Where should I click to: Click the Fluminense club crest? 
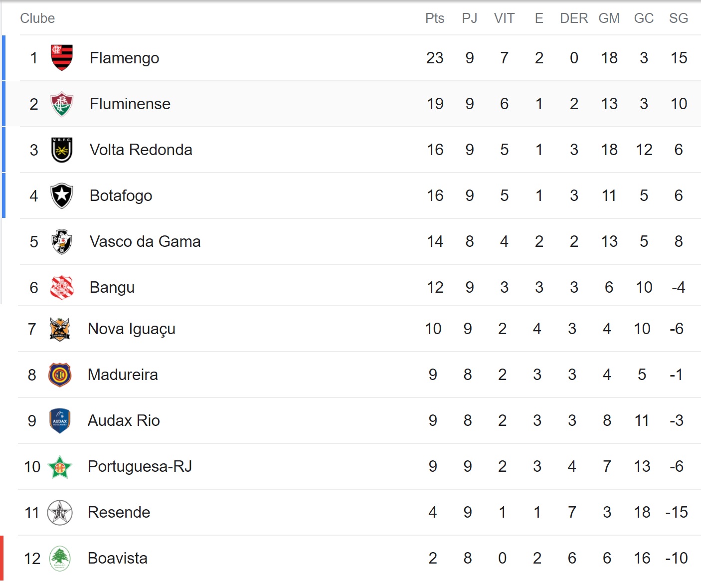tap(62, 104)
